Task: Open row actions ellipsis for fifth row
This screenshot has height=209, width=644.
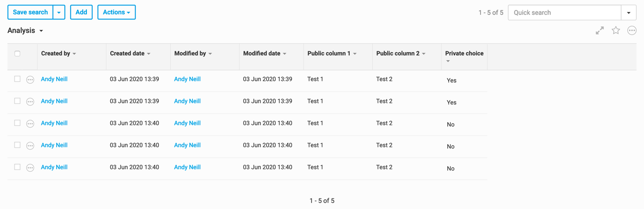Action: pyautogui.click(x=30, y=168)
